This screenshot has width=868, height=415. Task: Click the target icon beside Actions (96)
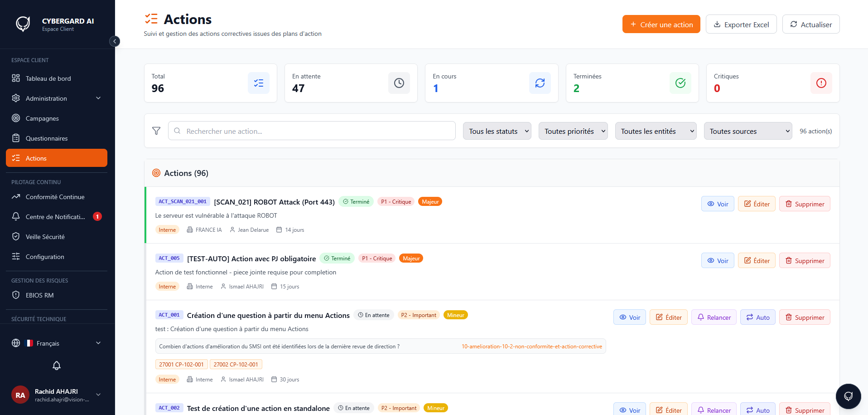156,173
